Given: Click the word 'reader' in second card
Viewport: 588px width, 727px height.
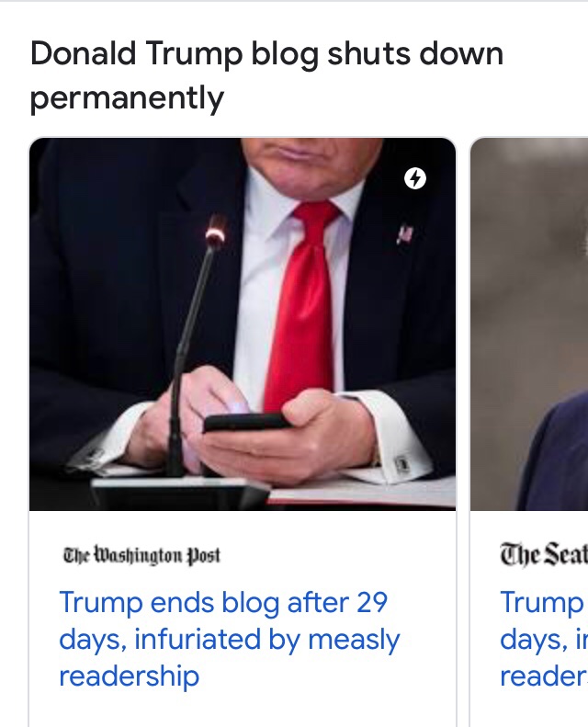Looking at the screenshot, I should click(544, 677).
